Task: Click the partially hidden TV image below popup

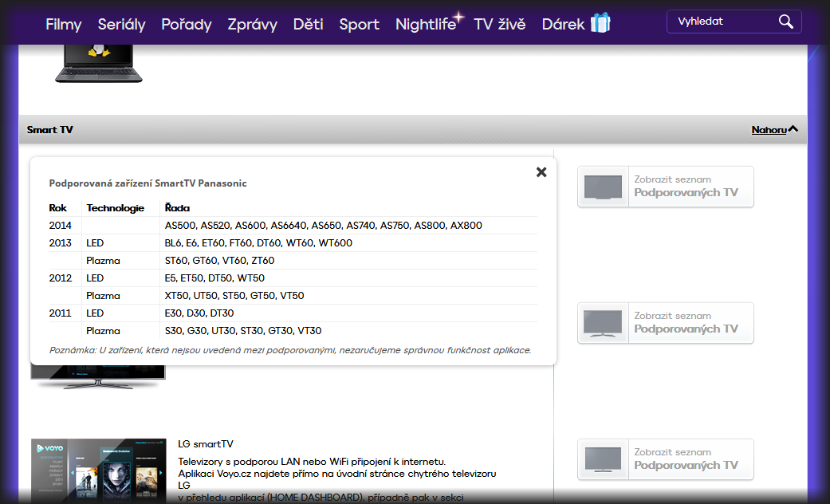Action: tap(98, 377)
